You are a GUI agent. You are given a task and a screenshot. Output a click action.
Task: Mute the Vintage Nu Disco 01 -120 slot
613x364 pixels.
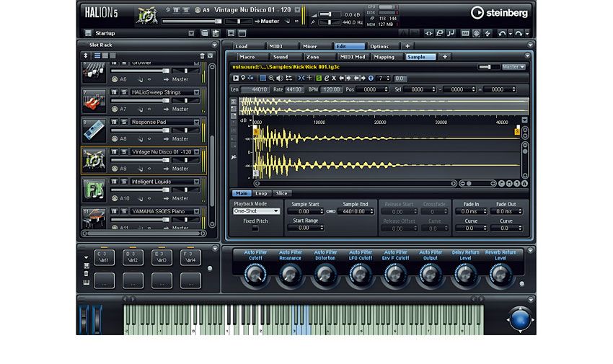pos(114,152)
